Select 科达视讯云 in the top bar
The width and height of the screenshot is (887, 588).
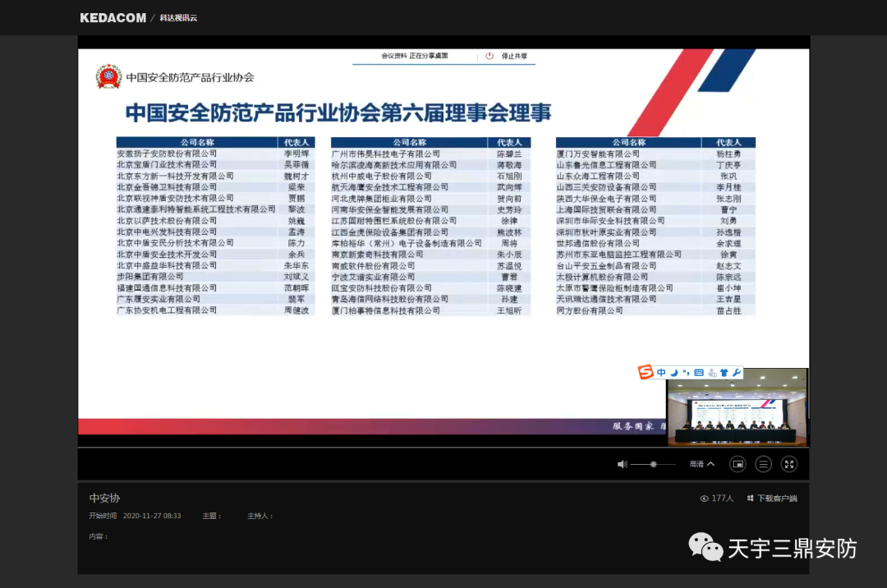click(178, 17)
